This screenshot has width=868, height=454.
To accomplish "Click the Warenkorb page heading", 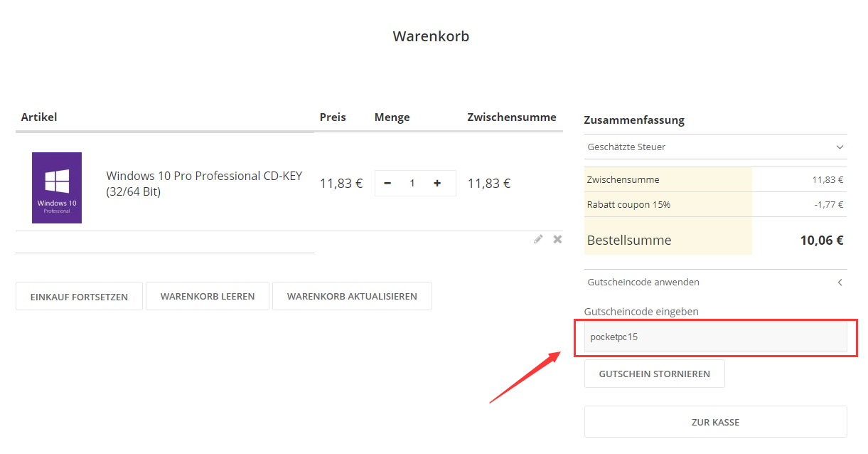I will [431, 36].
